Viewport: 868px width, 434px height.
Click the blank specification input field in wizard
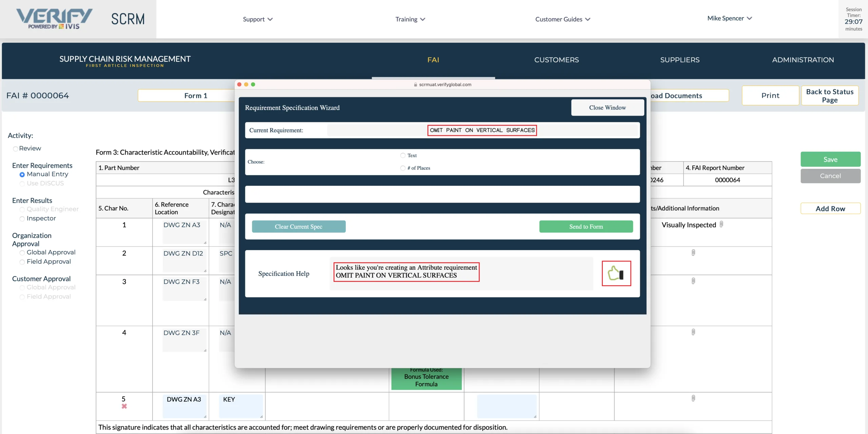coord(442,194)
